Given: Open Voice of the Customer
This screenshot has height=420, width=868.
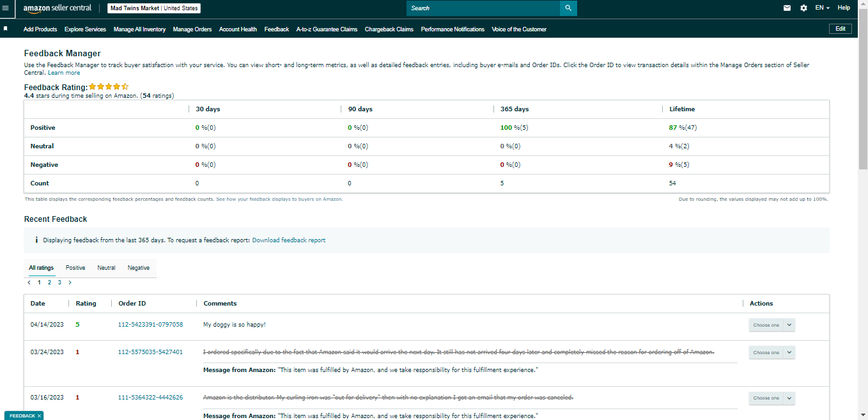Looking at the screenshot, I should (519, 29).
